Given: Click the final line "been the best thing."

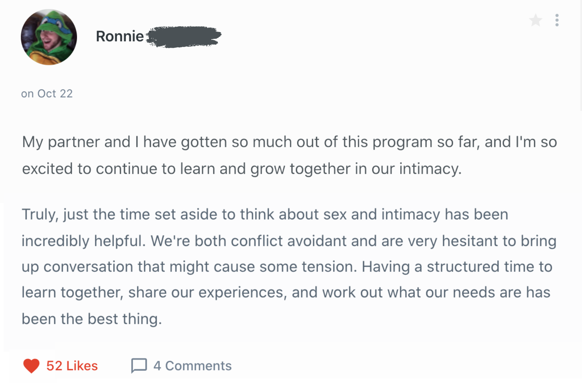Looking at the screenshot, I should [92, 319].
